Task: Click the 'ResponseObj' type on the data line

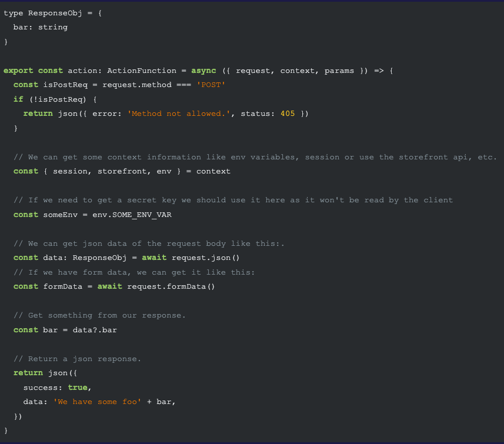Action: point(99,258)
